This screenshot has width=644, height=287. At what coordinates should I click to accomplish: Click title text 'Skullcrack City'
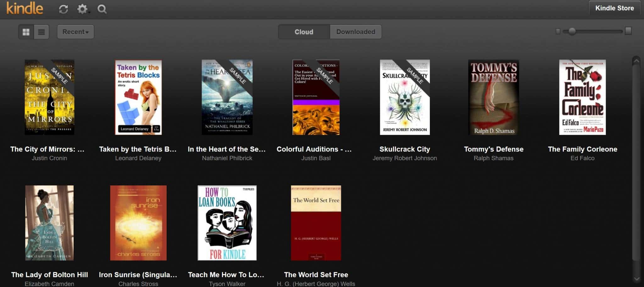pyautogui.click(x=405, y=149)
